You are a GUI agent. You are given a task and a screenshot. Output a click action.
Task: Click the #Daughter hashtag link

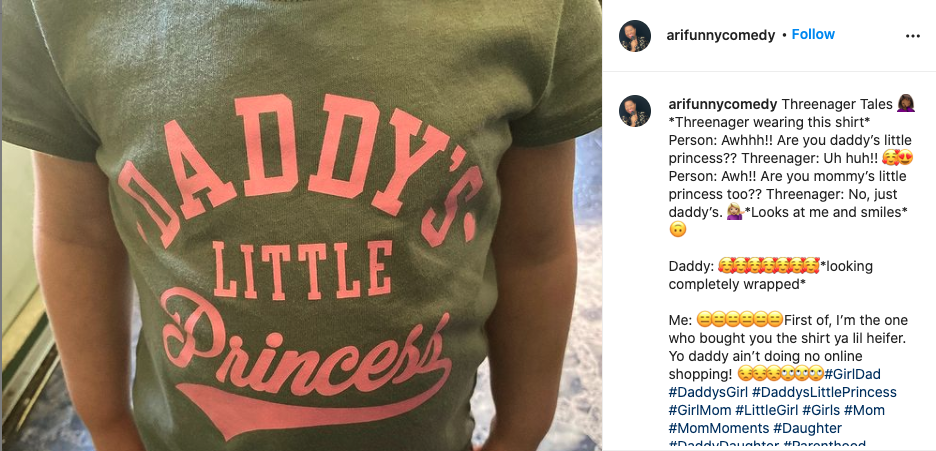[808, 428]
